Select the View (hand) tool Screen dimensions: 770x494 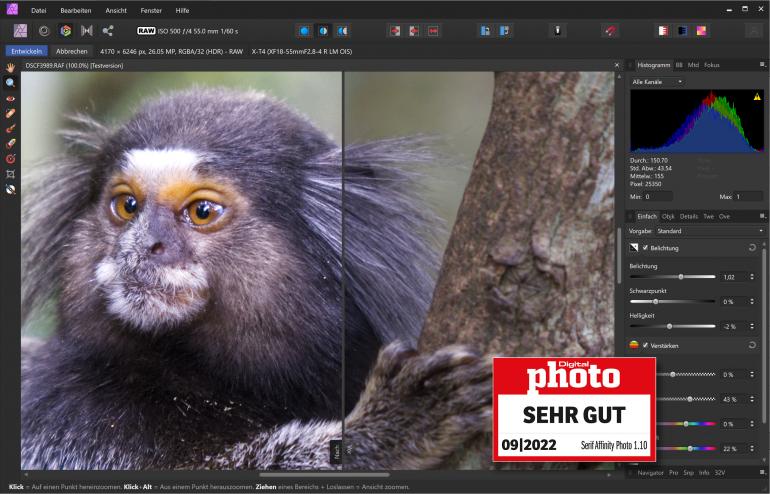(10, 67)
